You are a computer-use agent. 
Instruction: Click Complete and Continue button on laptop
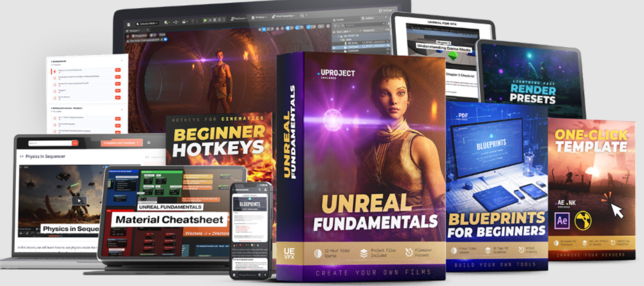point(121,143)
